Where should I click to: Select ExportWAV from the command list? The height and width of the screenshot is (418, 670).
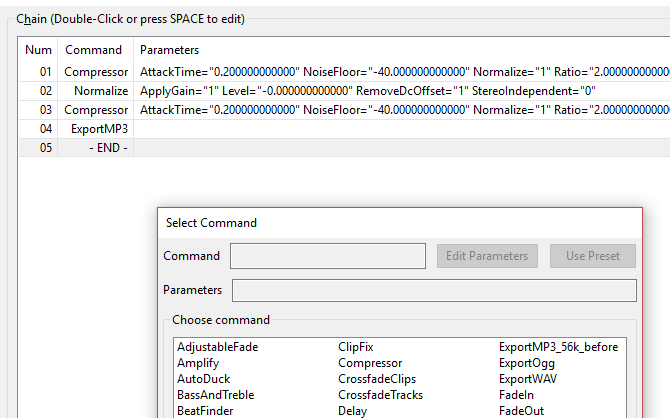tap(528, 379)
